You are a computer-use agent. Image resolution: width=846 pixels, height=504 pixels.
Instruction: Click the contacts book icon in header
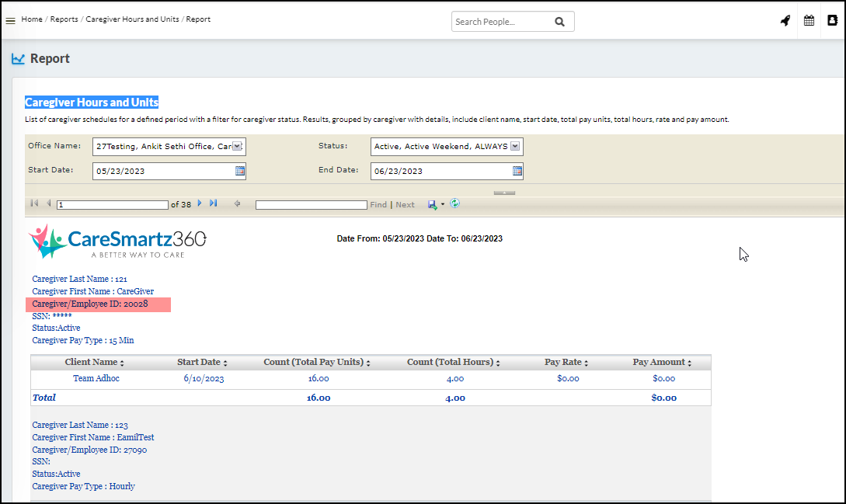(832, 21)
